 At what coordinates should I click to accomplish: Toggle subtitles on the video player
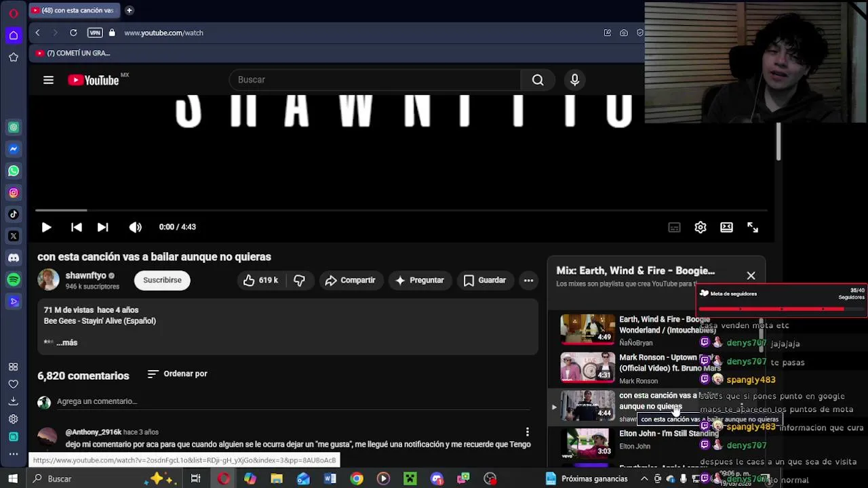coord(674,228)
